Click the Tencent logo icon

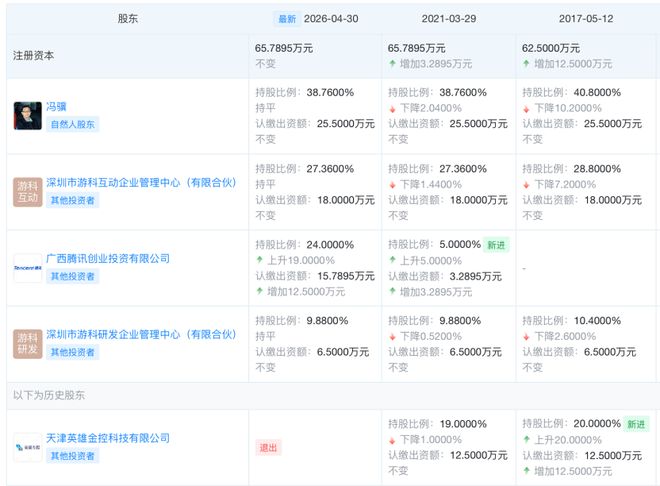click(28, 268)
